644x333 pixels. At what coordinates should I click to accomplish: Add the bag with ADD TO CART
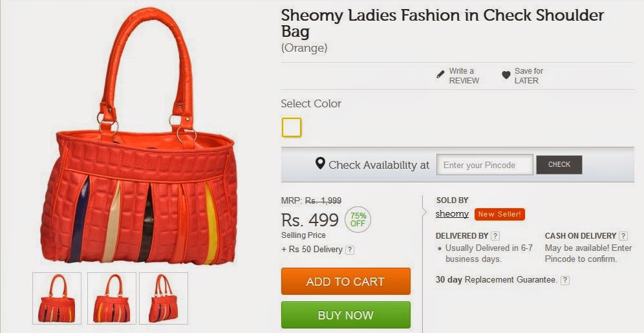pos(345,281)
